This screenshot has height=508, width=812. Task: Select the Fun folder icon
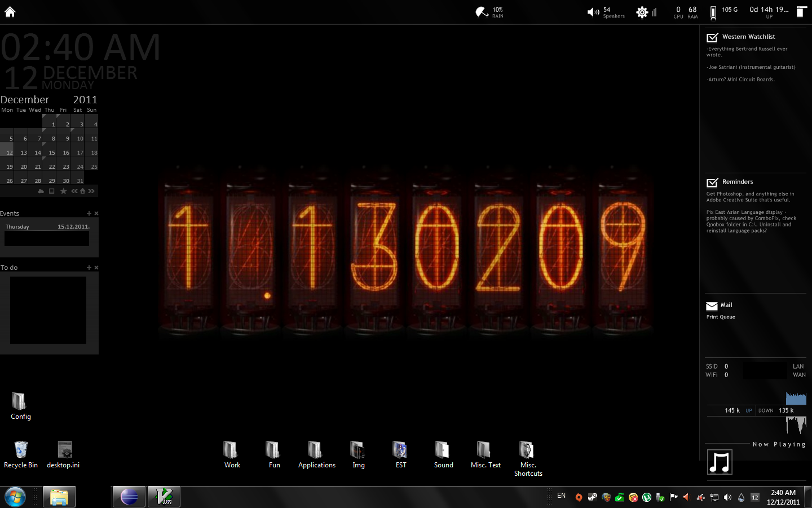(x=274, y=455)
